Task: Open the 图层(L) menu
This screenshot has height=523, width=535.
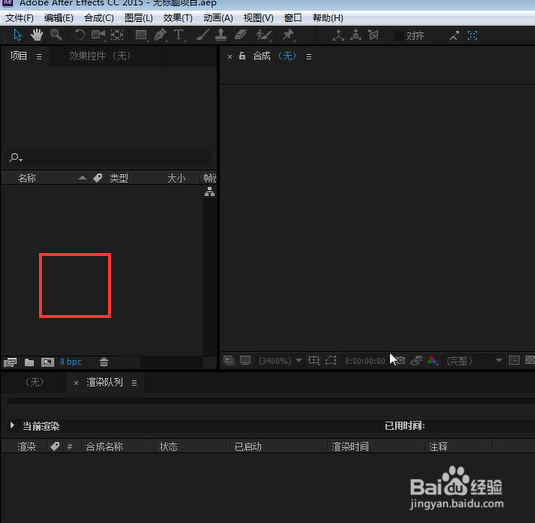Action: coord(139,18)
